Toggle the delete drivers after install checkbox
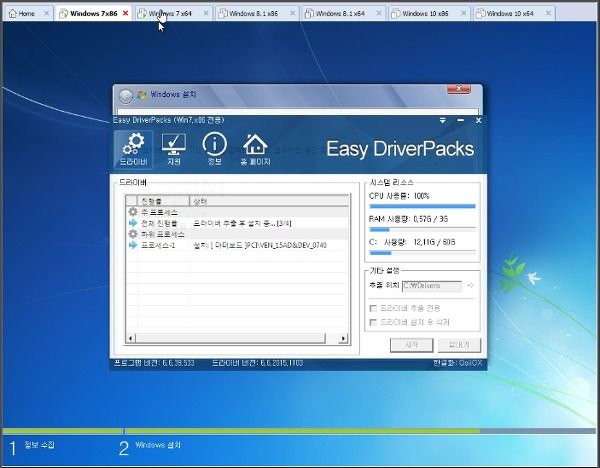The image size is (600, 468). pyautogui.click(x=373, y=322)
